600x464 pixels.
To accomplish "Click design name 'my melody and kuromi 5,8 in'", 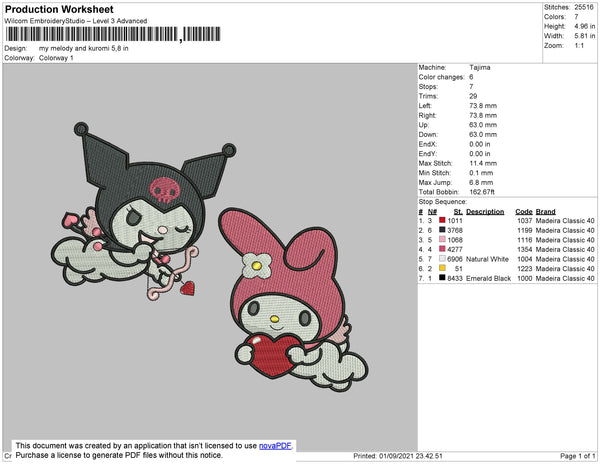I will (x=83, y=49).
